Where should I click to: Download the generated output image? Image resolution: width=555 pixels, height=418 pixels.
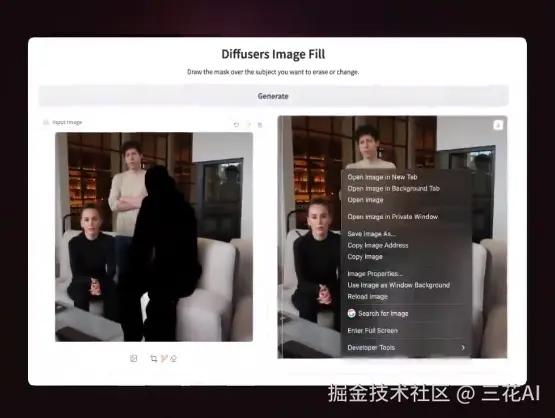point(498,125)
